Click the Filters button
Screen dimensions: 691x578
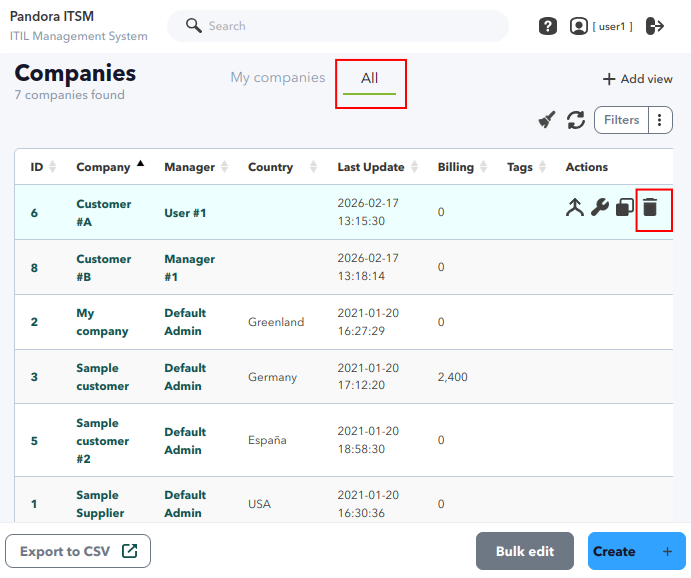pyautogui.click(x=621, y=120)
